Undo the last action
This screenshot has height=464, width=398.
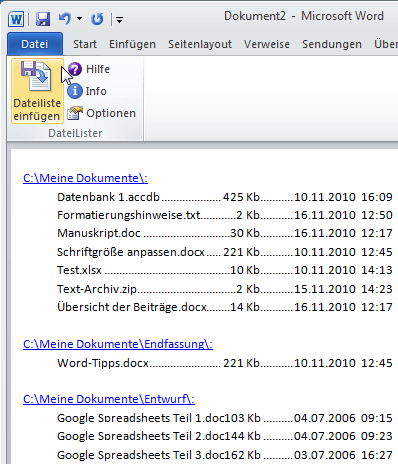coord(65,19)
